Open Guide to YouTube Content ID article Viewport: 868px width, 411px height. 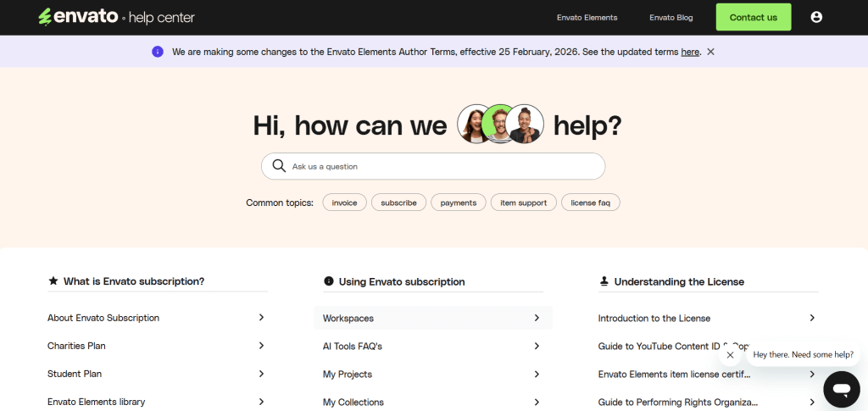(659, 347)
